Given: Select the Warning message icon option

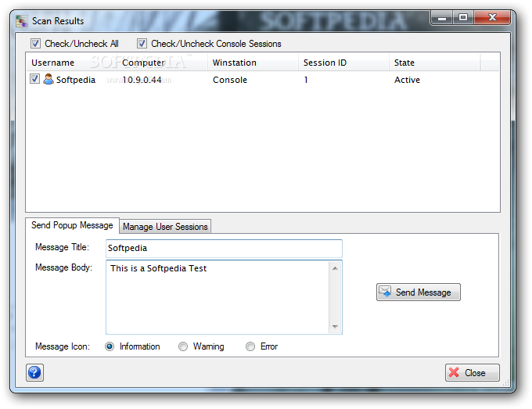Looking at the screenshot, I should [x=183, y=346].
